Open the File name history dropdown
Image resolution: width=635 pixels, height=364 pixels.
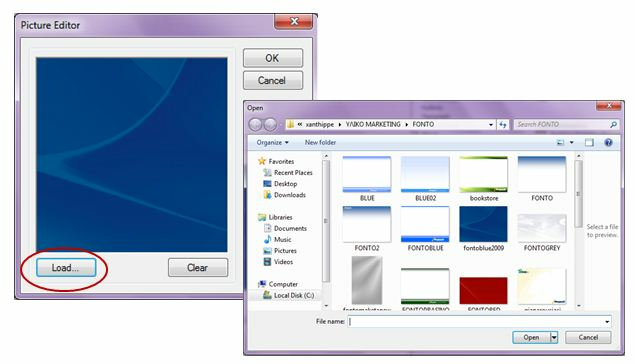click(607, 321)
